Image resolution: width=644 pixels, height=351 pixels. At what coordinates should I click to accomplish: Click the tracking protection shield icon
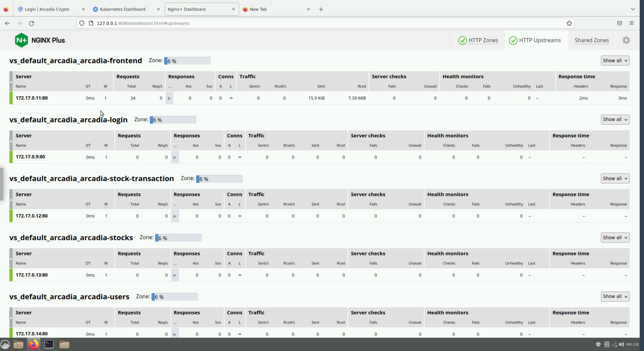click(82, 23)
